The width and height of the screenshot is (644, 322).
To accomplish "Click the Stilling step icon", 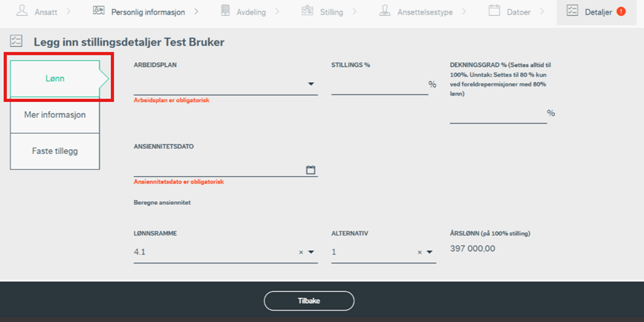I will (x=308, y=12).
